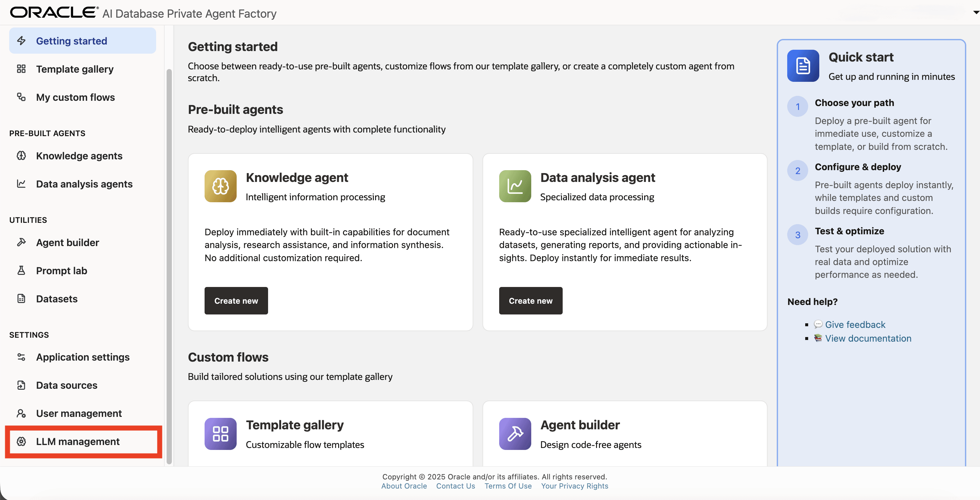Open Agent builder from sidebar utilities
Screen dimensions: 980x500
(82, 242)
